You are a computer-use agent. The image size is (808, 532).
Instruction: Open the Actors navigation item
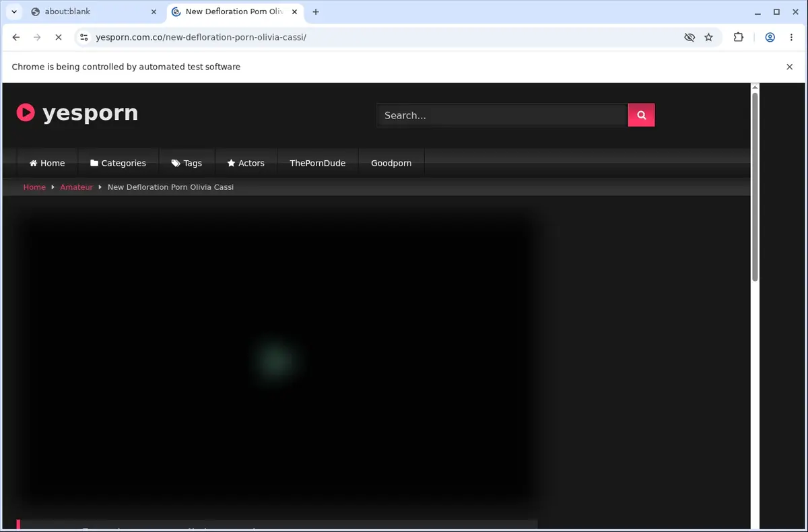(246, 163)
